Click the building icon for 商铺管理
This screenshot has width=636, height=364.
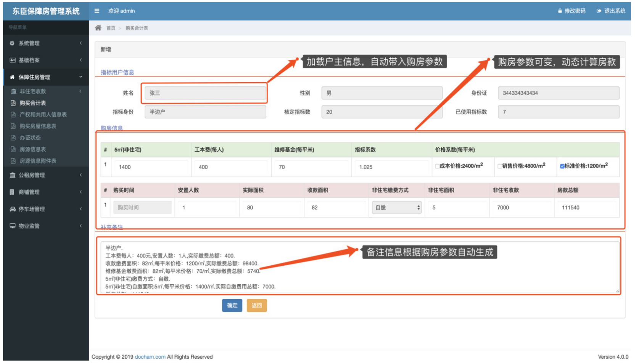pyautogui.click(x=12, y=192)
